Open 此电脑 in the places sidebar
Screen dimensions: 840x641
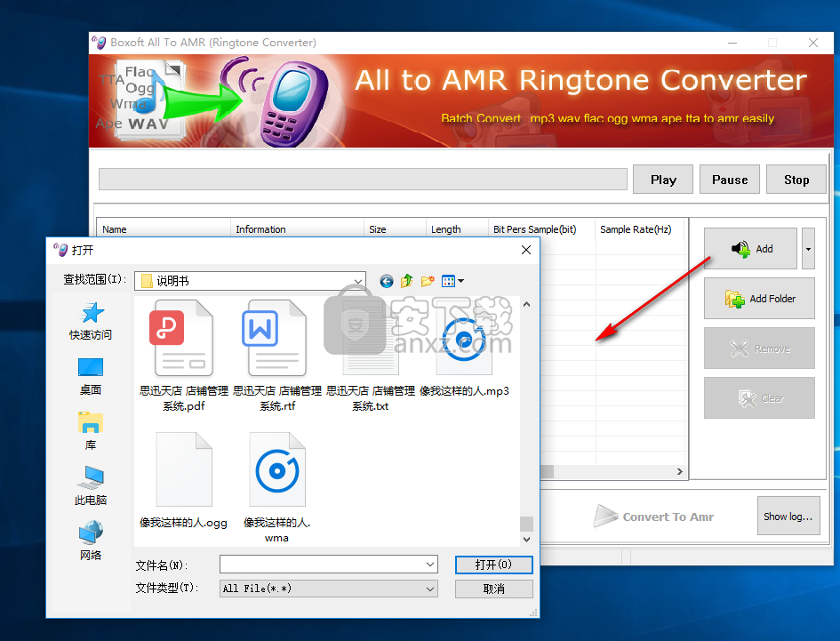[91, 486]
